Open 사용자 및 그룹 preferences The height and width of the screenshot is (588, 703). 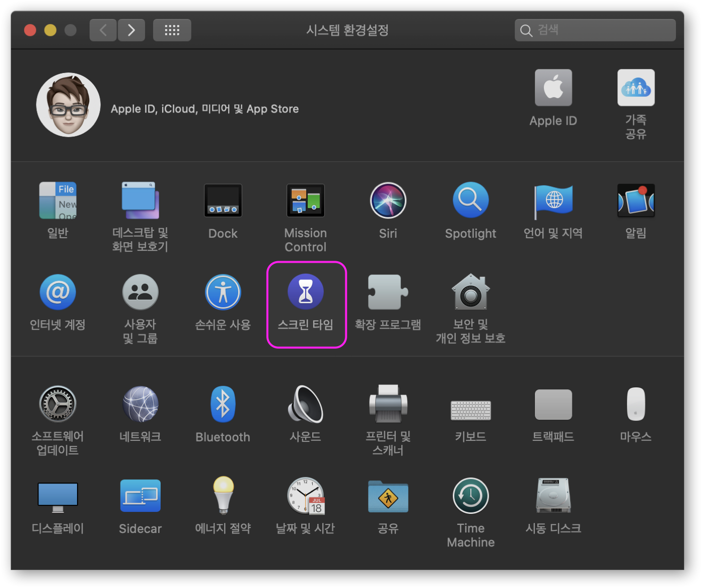[x=140, y=292]
